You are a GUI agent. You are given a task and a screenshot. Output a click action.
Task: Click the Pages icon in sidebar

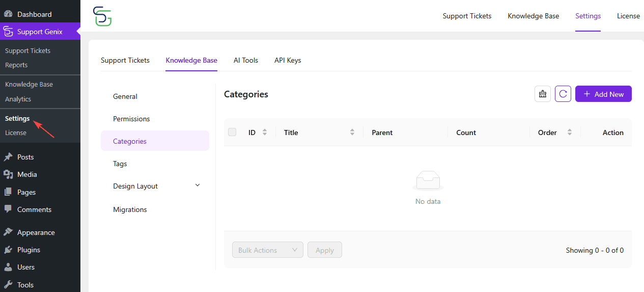click(x=8, y=192)
